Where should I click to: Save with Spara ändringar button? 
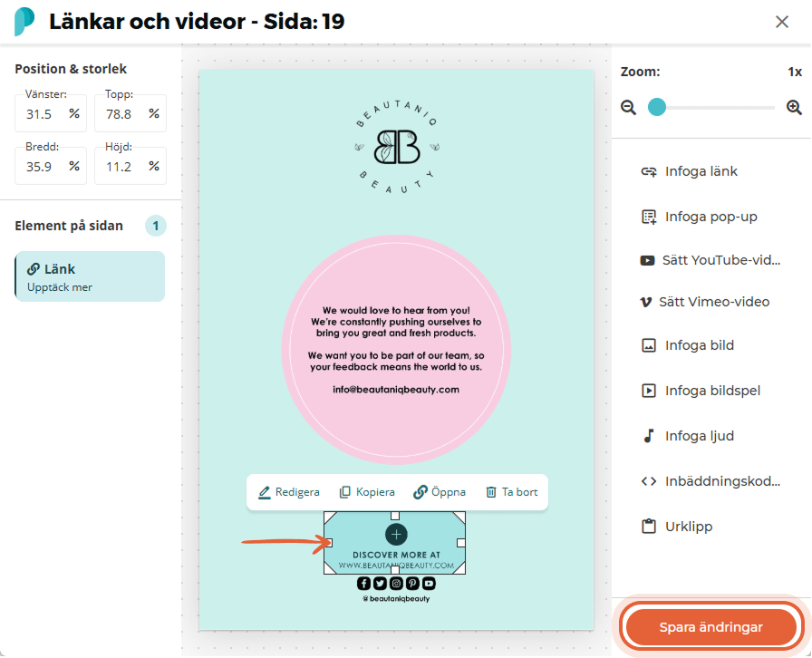[710, 627]
